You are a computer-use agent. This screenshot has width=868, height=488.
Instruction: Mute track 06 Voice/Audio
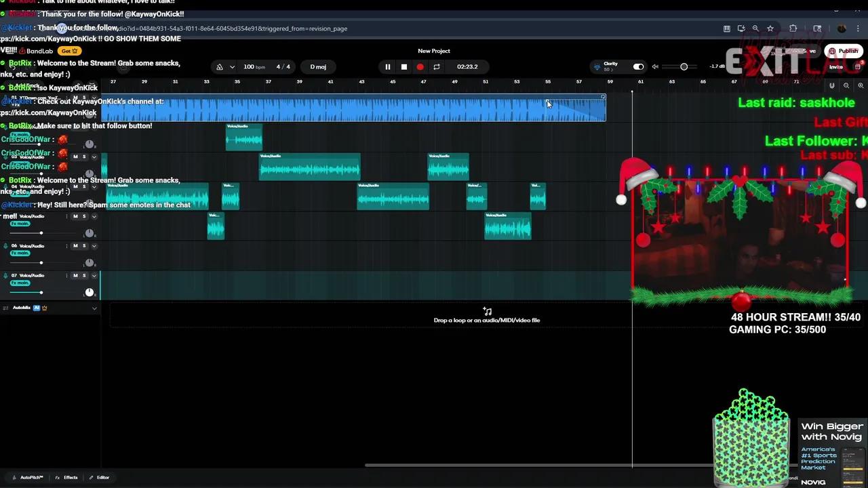(x=75, y=245)
